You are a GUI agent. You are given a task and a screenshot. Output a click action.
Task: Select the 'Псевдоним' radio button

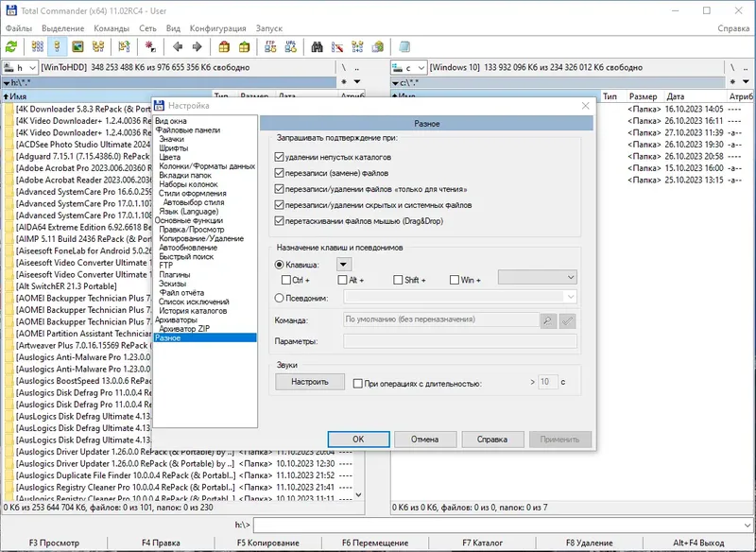279,298
